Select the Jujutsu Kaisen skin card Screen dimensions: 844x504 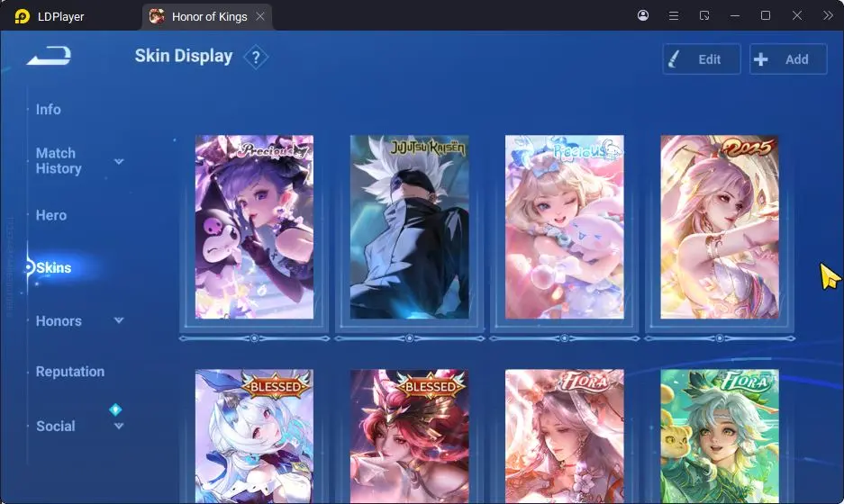[x=410, y=227]
